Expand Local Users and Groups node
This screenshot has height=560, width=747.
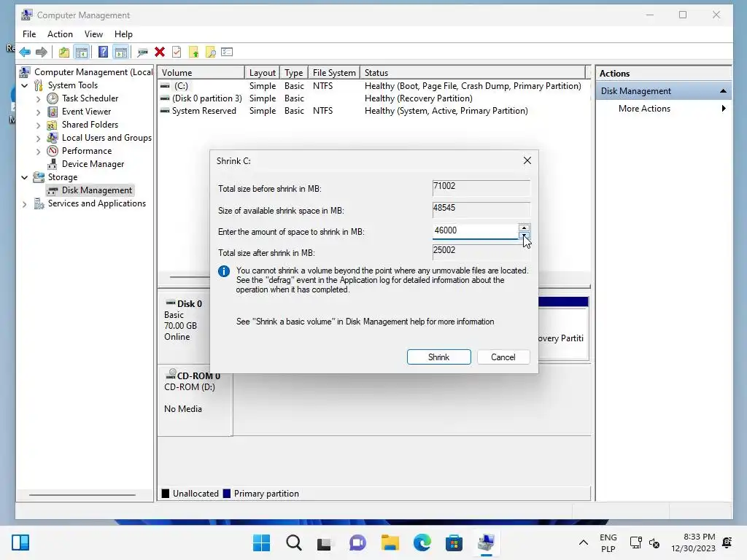click(x=38, y=138)
